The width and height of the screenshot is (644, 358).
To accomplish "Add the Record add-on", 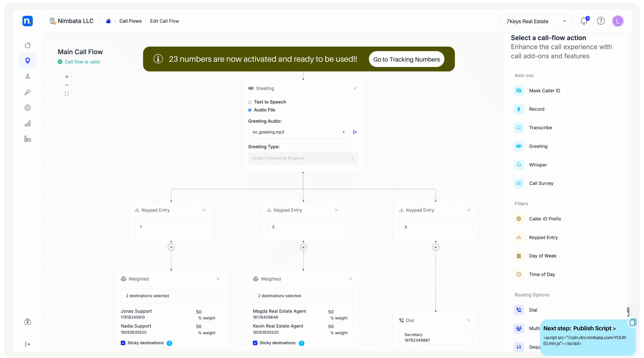I will coord(529,109).
